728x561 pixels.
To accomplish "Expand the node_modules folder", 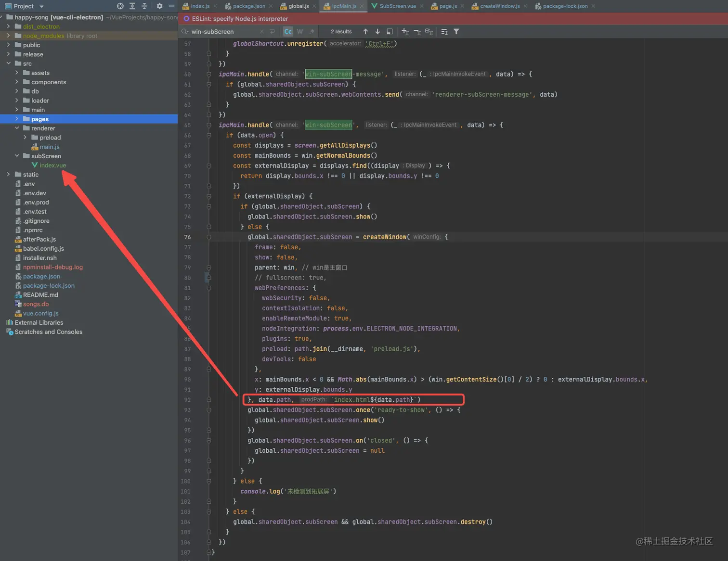I will (8, 36).
